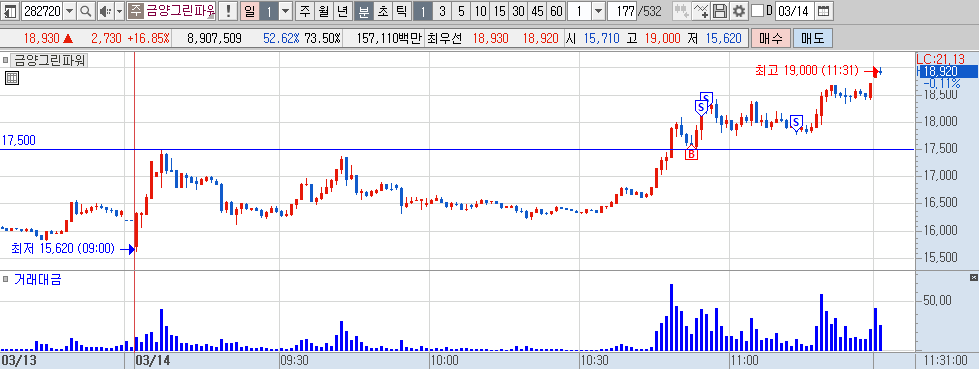The width and height of the screenshot is (979, 369).
Task: Open the calendar date picker icon
Action: 824,11
